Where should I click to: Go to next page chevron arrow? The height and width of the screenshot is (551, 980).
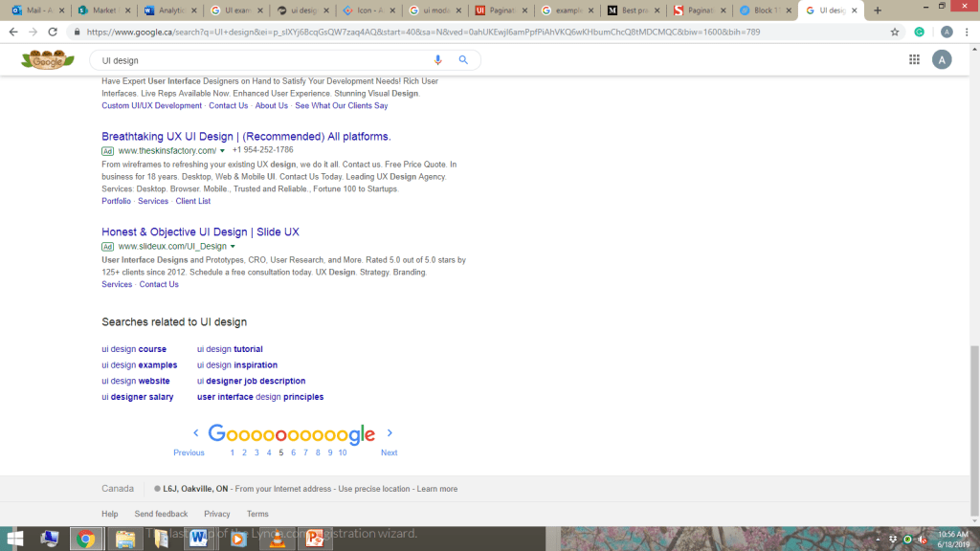tap(390, 432)
